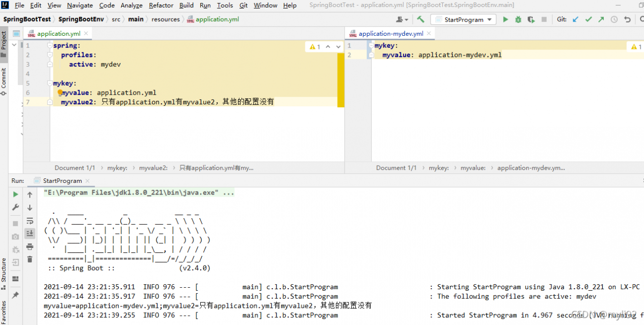Run StartProgram with coverage shield icon
The width and height of the screenshot is (644, 325).
click(531, 19)
